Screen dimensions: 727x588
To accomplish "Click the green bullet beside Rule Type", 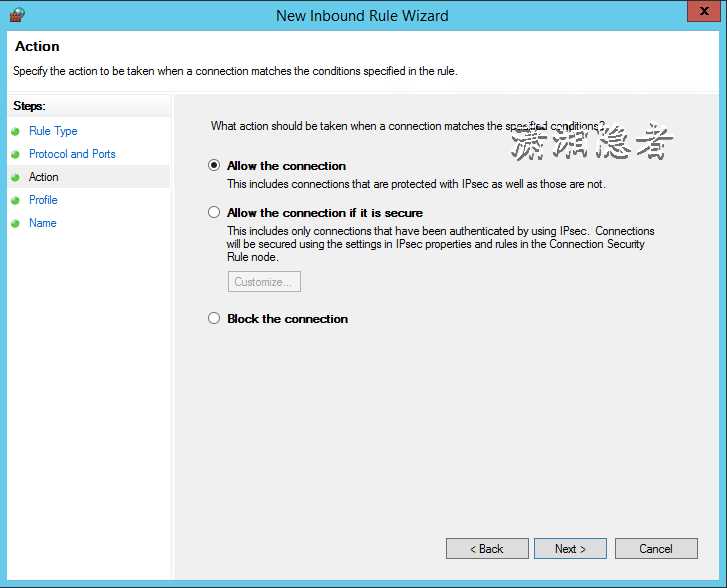I will coord(15,131).
